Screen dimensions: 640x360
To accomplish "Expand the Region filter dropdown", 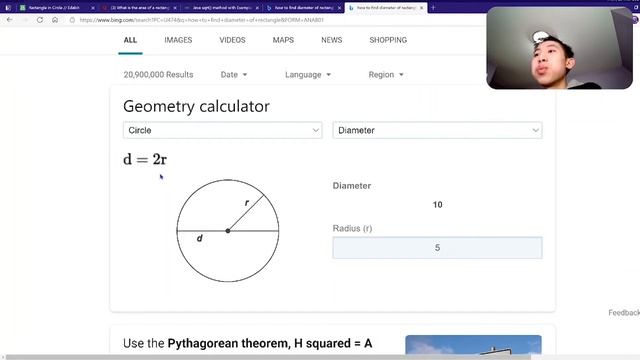I will coord(386,75).
